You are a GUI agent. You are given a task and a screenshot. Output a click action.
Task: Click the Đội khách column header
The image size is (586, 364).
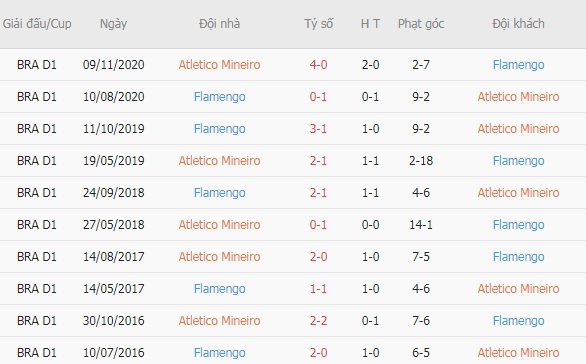tap(518, 24)
